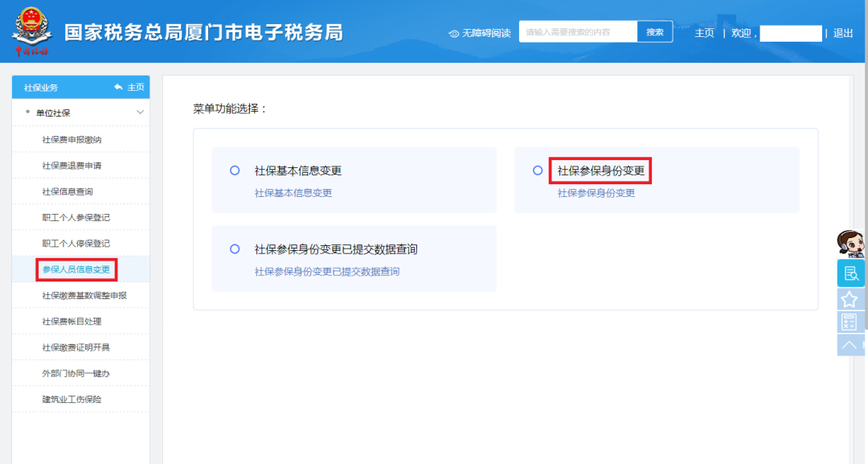This screenshot has width=868, height=464.
Task: Open the document search side icon
Action: click(x=850, y=273)
